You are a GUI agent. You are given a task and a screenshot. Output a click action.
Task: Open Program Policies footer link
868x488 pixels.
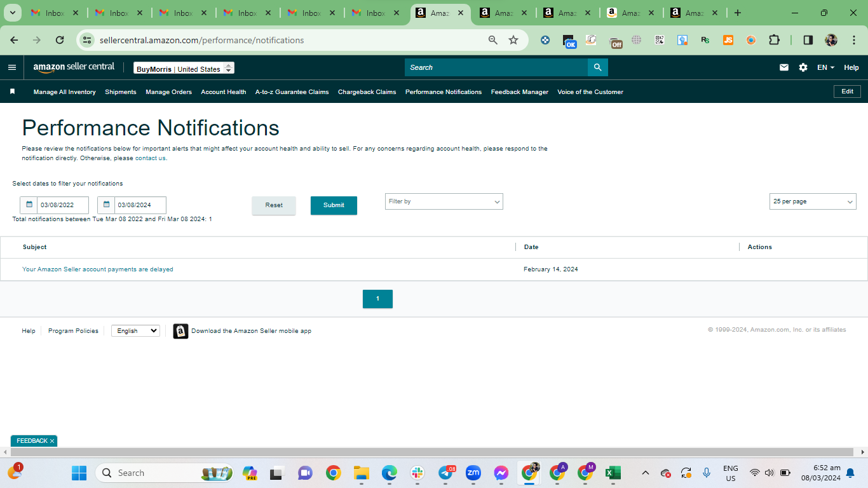73,331
